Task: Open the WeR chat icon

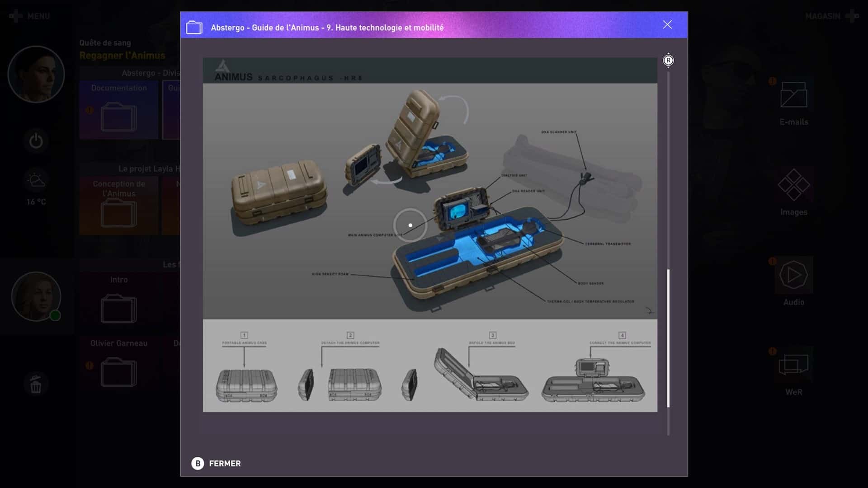Action: click(x=793, y=365)
